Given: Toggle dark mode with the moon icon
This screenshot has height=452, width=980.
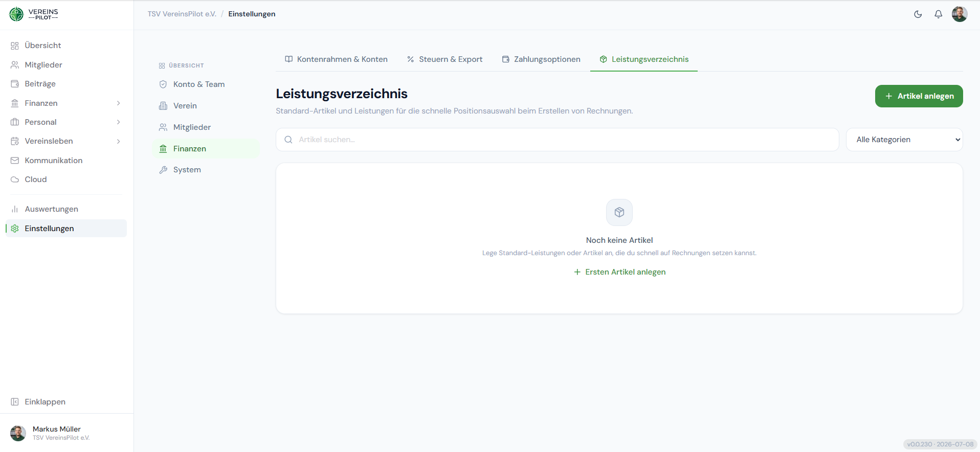Looking at the screenshot, I should [918, 14].
